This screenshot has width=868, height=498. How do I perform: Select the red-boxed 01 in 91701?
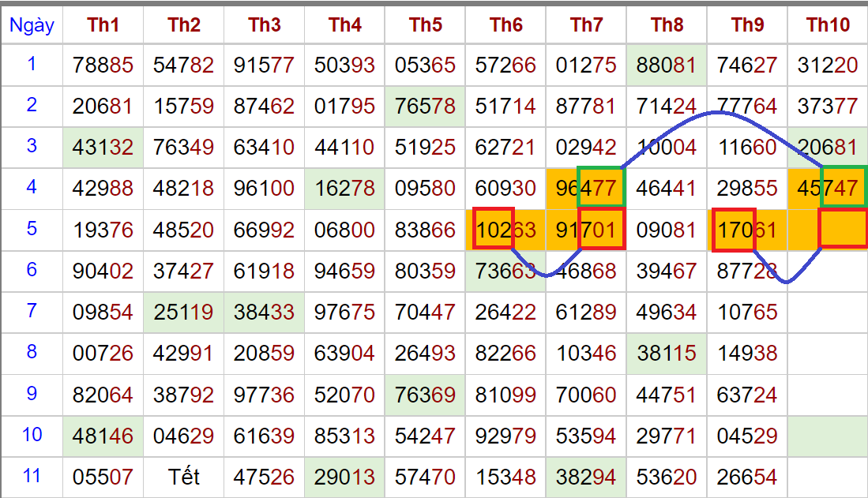tap(602, 230)
